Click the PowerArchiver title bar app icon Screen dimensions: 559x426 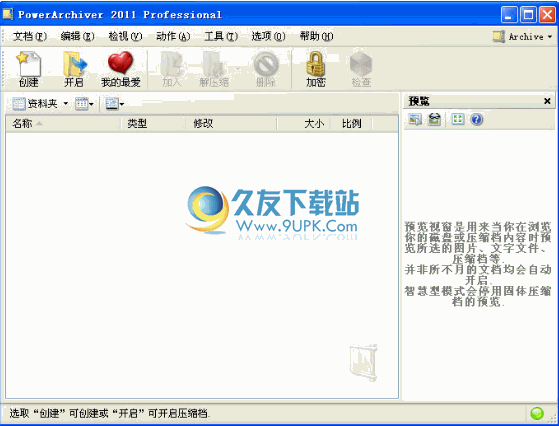coord(8,14)
